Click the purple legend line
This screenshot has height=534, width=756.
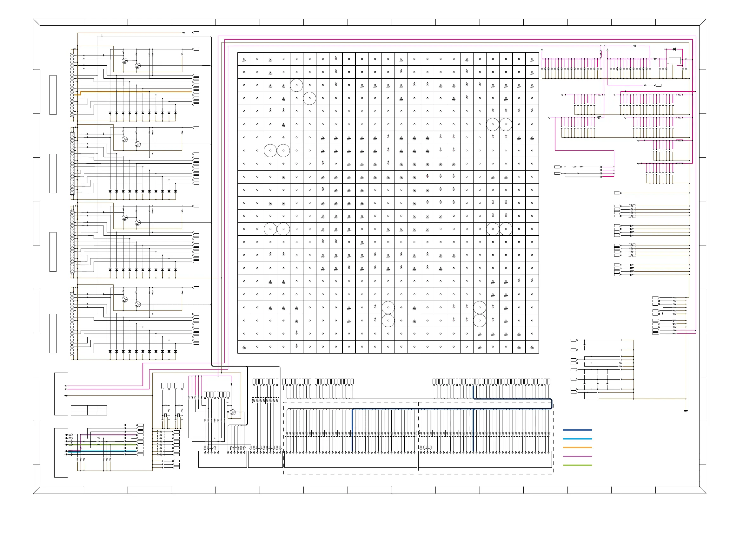577,456
